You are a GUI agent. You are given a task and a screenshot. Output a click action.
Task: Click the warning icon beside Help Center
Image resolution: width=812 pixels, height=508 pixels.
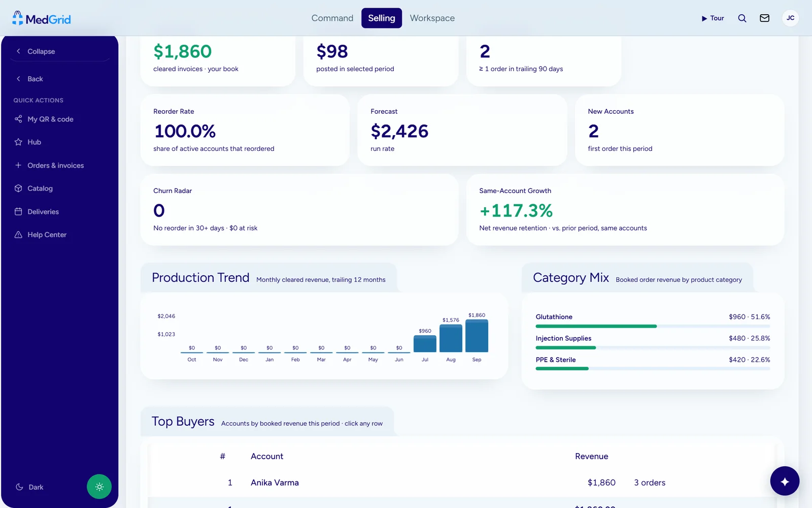click(x=18, y=234)
